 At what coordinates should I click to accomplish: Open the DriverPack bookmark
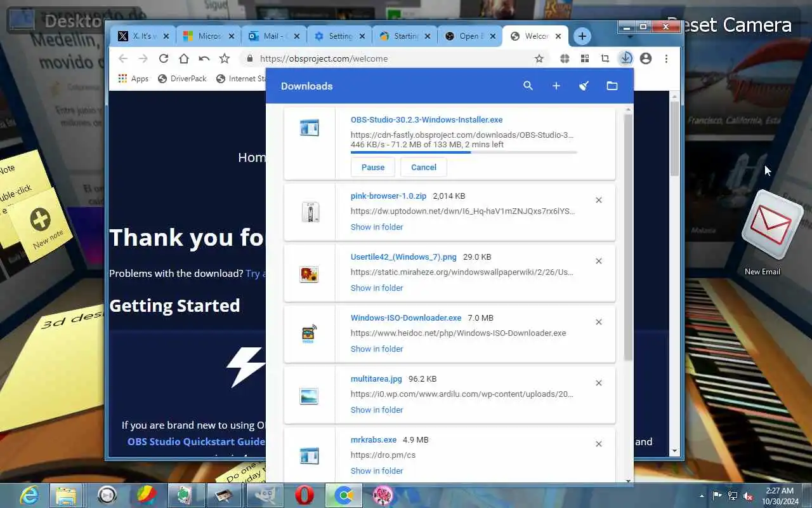182,79
